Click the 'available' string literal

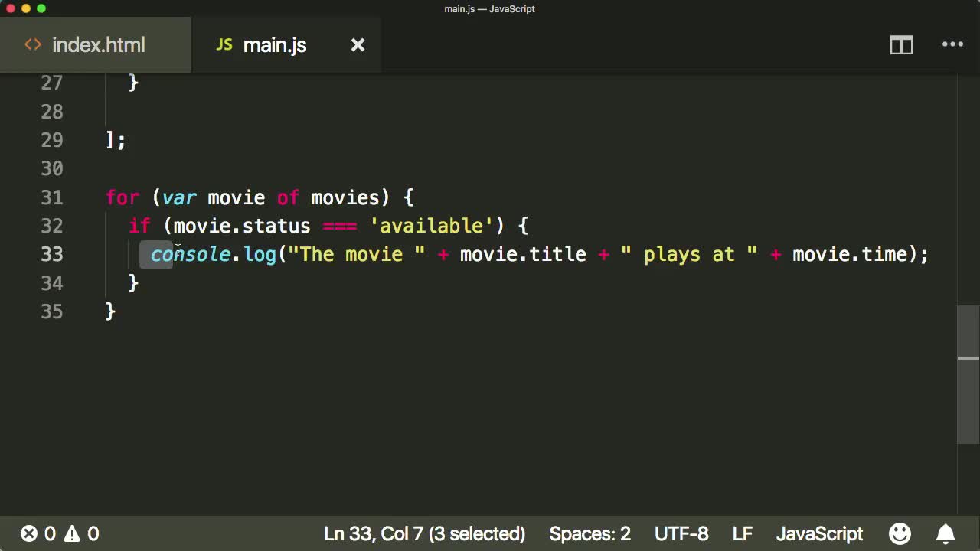431,226
